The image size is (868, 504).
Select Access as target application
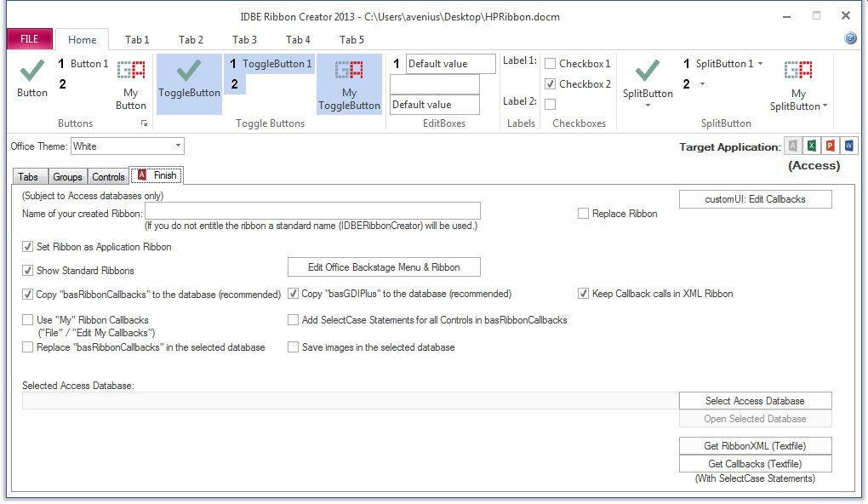tap(793, 146)
